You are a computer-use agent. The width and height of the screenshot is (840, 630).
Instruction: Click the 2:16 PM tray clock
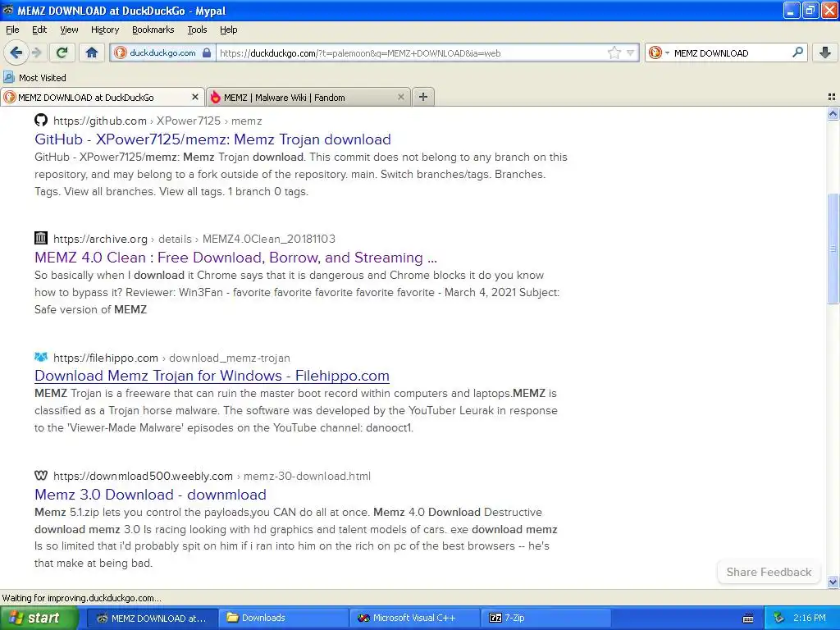(810, 618)
